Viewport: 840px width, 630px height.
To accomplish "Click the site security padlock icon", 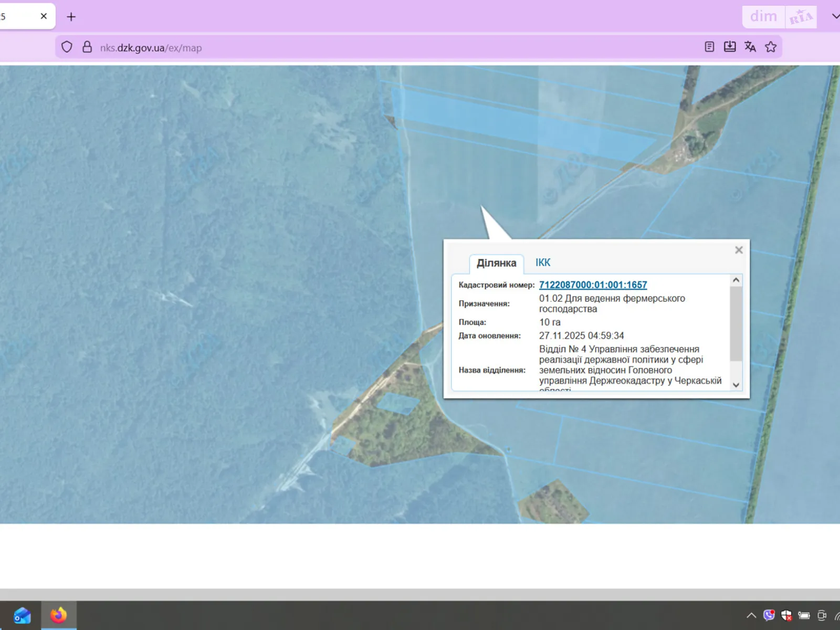I will click(x=87, y=47).
